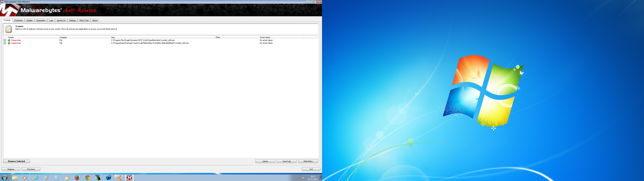Switch to the Ignore List tab
This screenshot has height=181, width=644.
point(61,20)
